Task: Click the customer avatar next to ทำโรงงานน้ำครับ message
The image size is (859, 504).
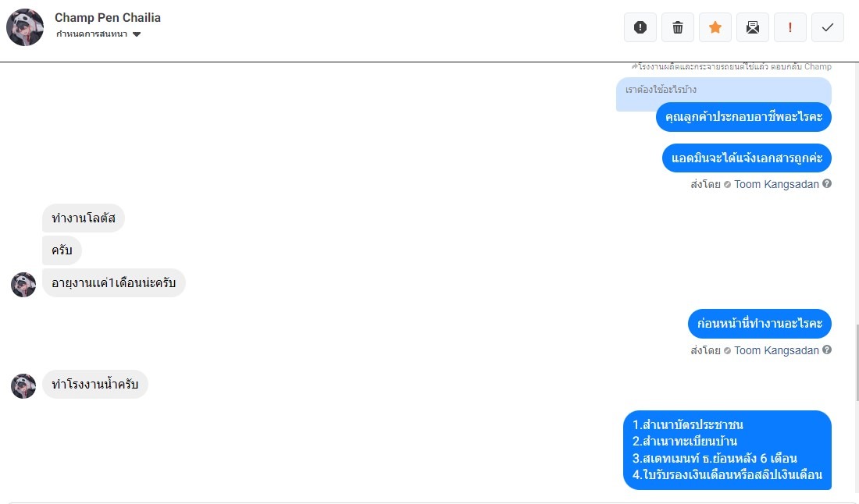Action: [23, 385]
